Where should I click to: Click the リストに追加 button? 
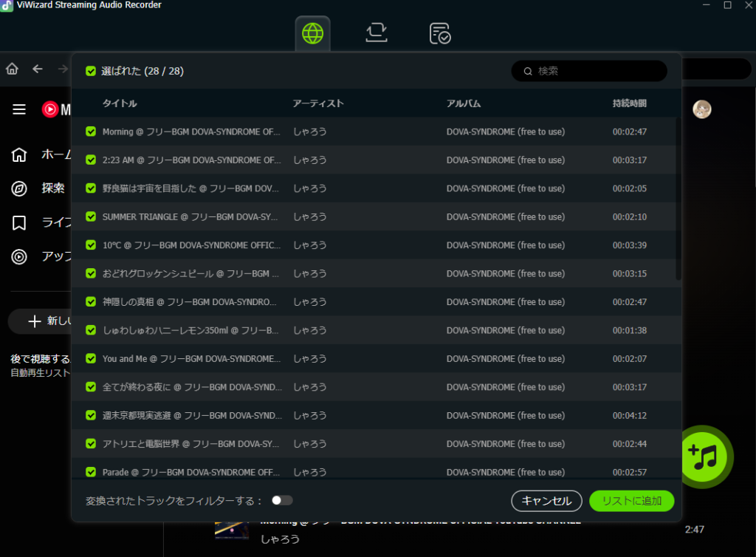tap(631, 501)
